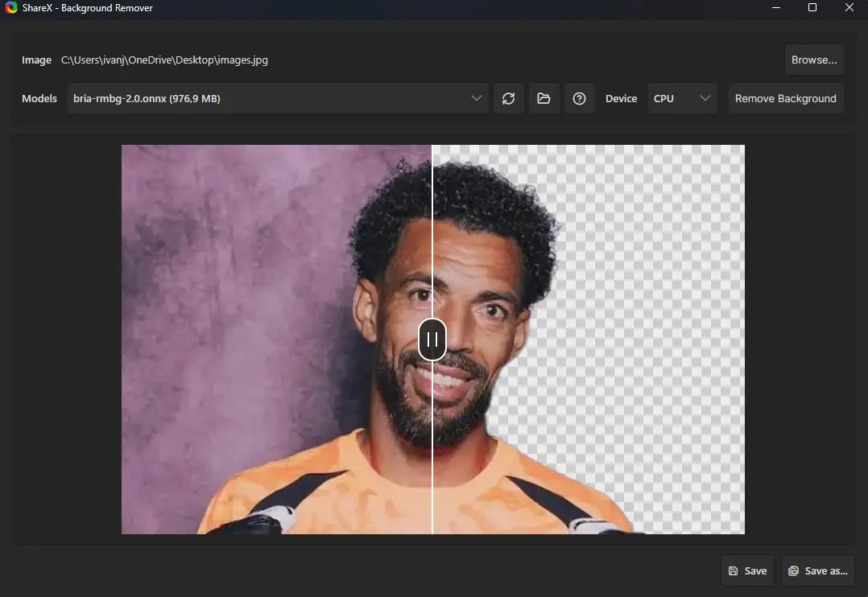Maximize the Background Remover window
The image size is (868, 597).
click(812, 8)
